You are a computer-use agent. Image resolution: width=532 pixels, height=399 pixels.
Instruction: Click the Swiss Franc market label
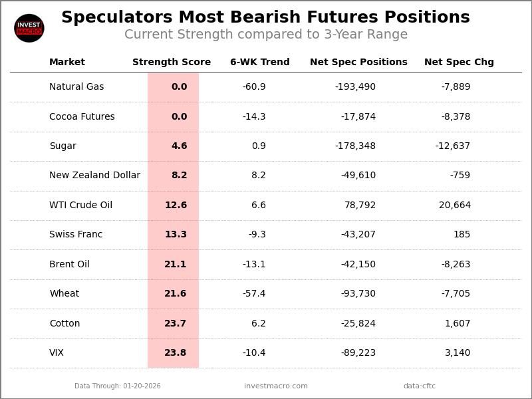click(x=76, y=235)
